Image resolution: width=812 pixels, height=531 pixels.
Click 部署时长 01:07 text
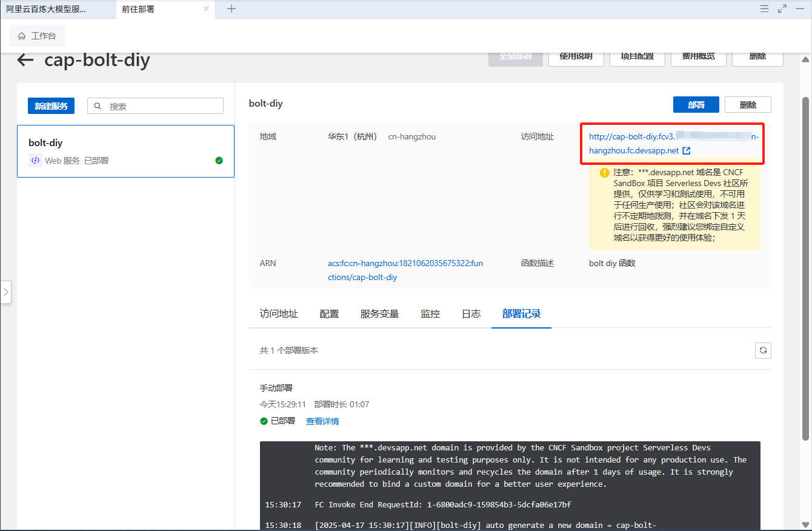[342, 404]
